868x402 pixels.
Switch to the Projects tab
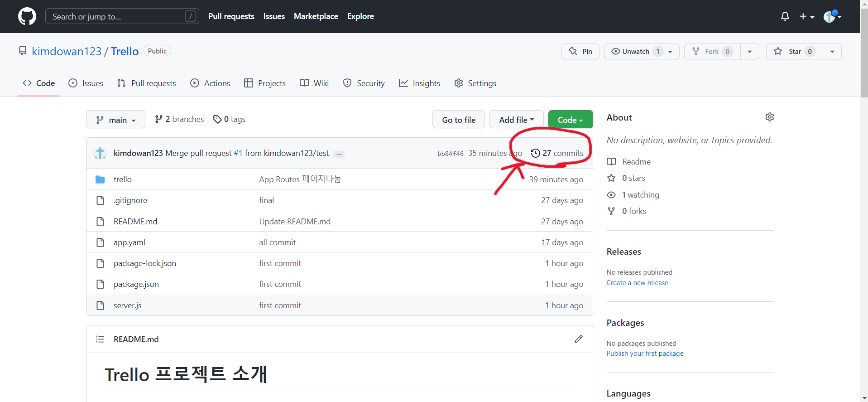tap(265, 83)
